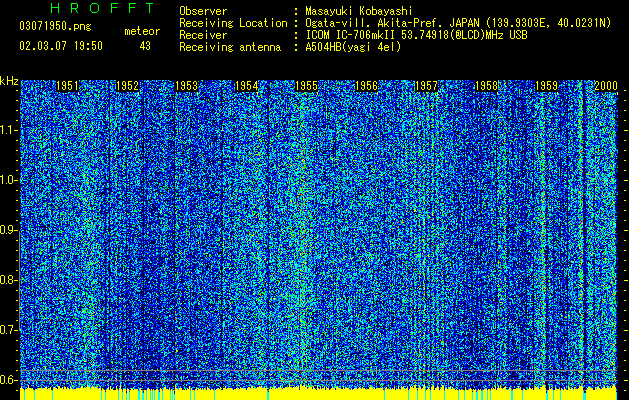Screen dimensions: 629x400
Task: Click the Receiving antenna label
Action: click(230, 47)
